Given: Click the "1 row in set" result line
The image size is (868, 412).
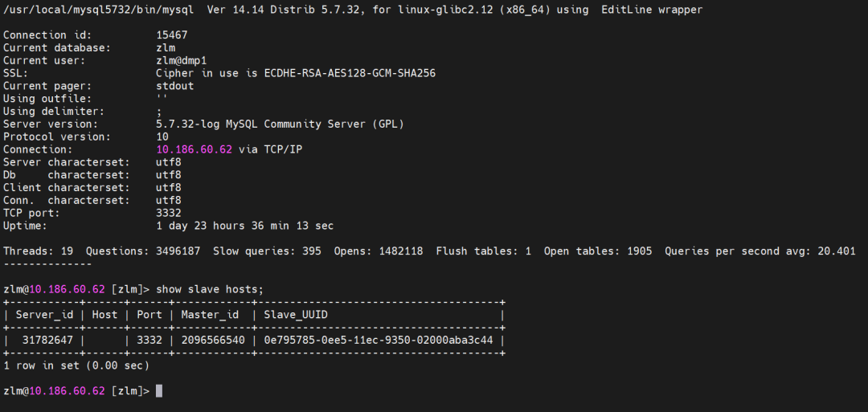Looking at the screenshot, I should pos(76,365).
